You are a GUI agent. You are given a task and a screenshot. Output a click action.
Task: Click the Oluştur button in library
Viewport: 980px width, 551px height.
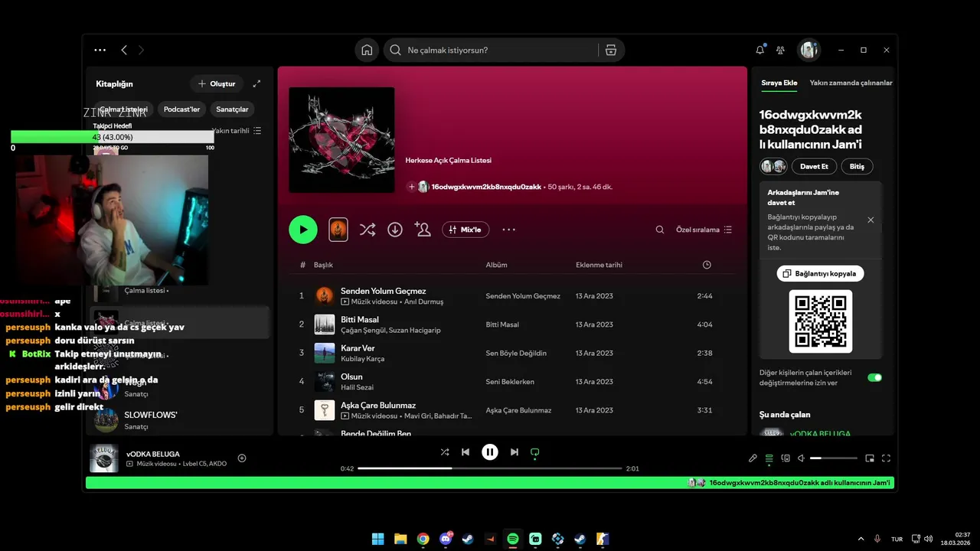(217, 83)
